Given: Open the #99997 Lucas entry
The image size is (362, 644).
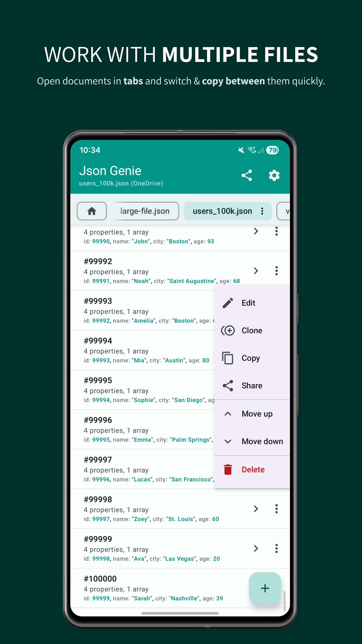Looking at the screenshot, I should [142, 469].
